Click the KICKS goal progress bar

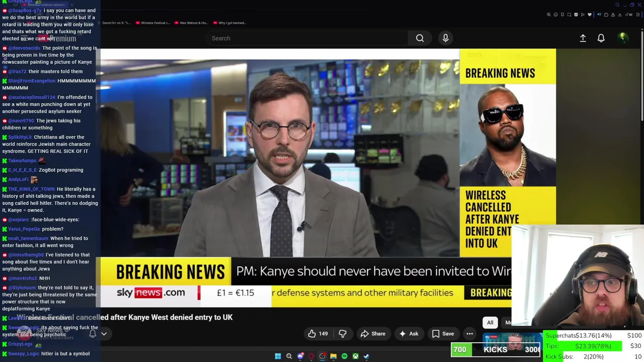pyautogui.click(x=497, y=349)
